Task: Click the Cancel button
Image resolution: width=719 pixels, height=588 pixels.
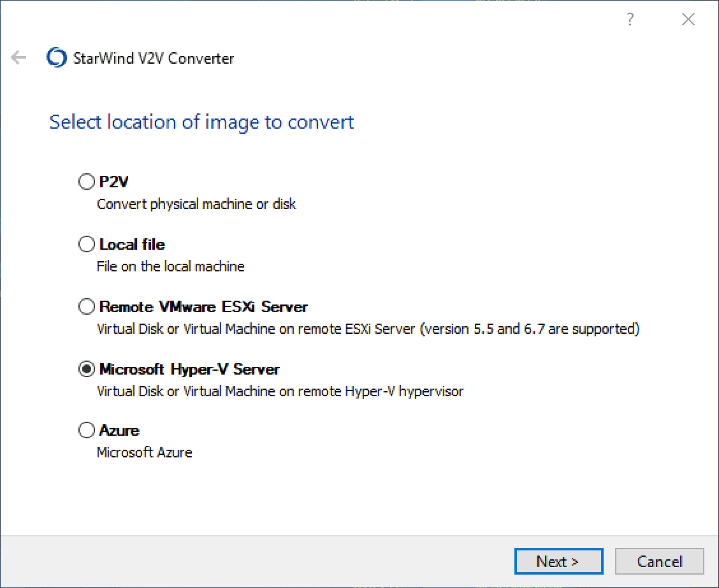Action: [659, 561]
